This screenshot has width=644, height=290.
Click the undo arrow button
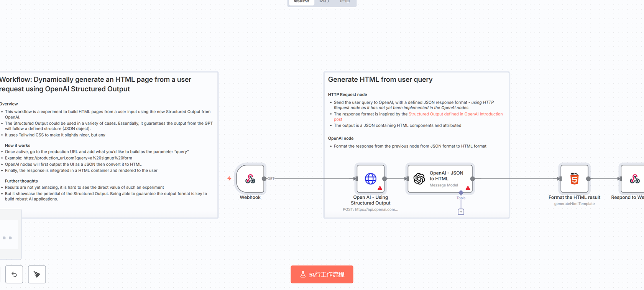[14, 274]
